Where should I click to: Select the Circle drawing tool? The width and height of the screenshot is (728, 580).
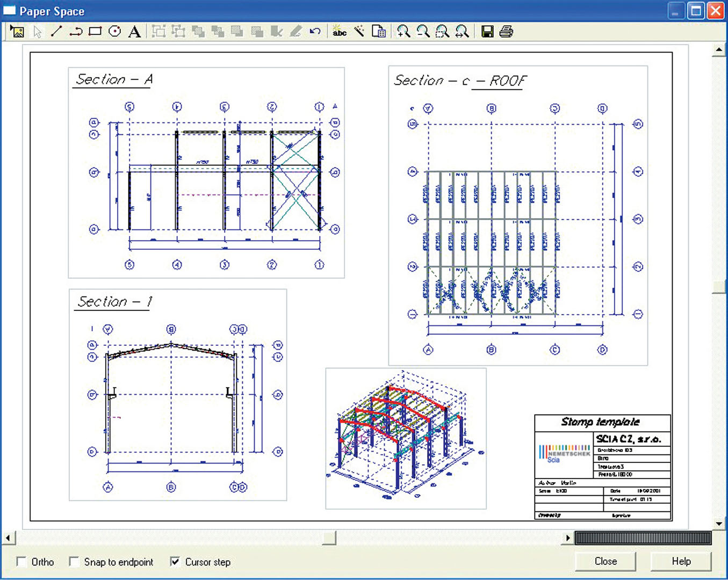114,32
